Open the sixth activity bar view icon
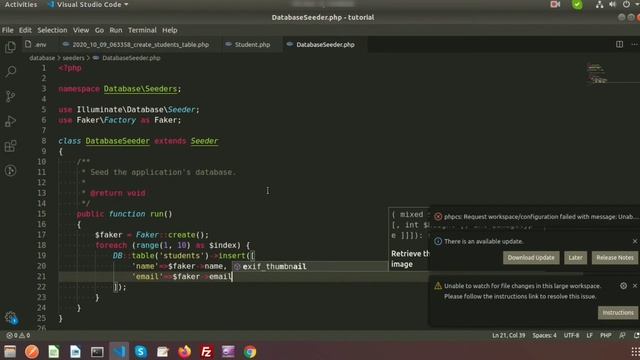This screenshot has width=640, height=360. [10, 171]
